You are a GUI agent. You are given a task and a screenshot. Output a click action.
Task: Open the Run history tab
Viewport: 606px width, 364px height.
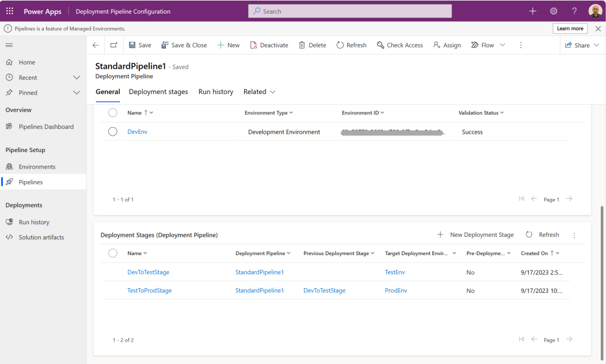[x=216, y=92]
